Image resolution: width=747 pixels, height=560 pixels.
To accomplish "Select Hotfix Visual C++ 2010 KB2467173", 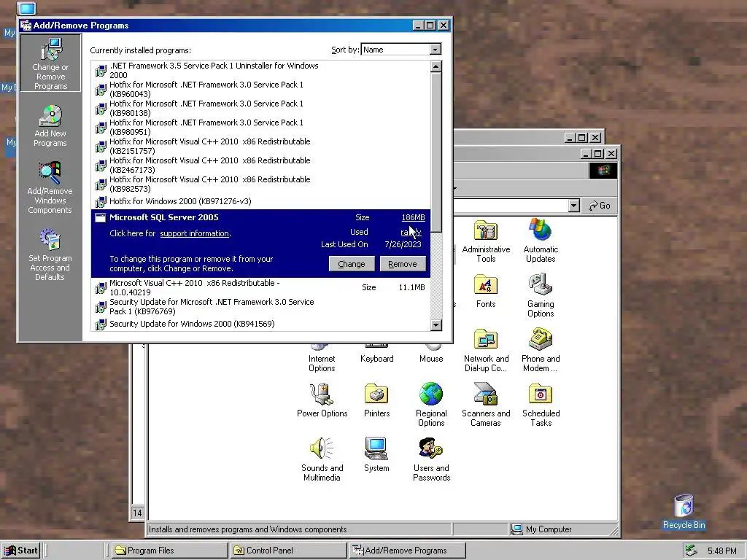I will (261, 166).
